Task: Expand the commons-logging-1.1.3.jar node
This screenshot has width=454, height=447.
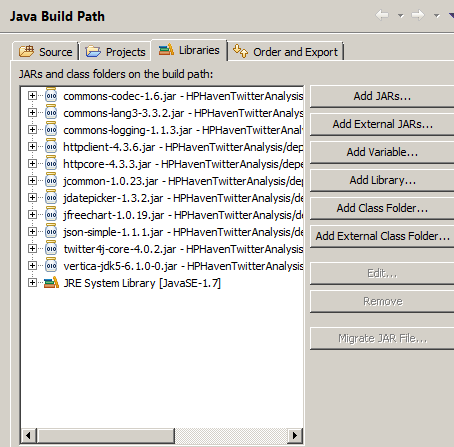Action: click(32, 130)
